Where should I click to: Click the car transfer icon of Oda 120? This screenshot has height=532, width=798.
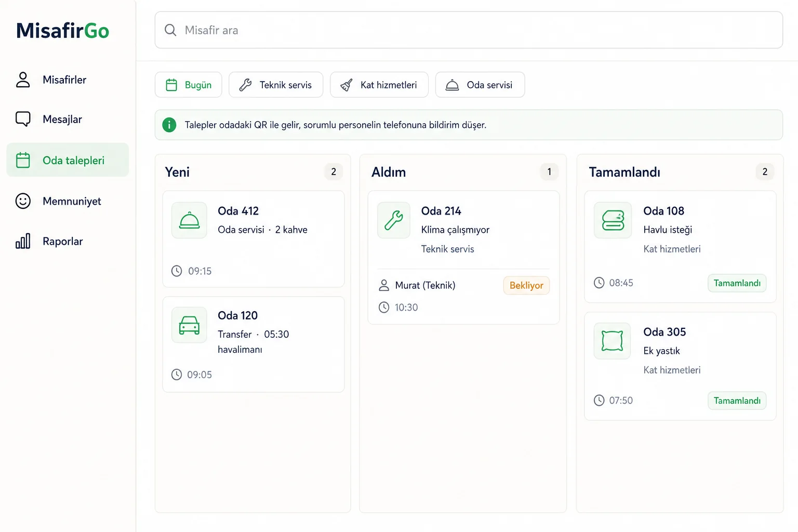(189, 325)
